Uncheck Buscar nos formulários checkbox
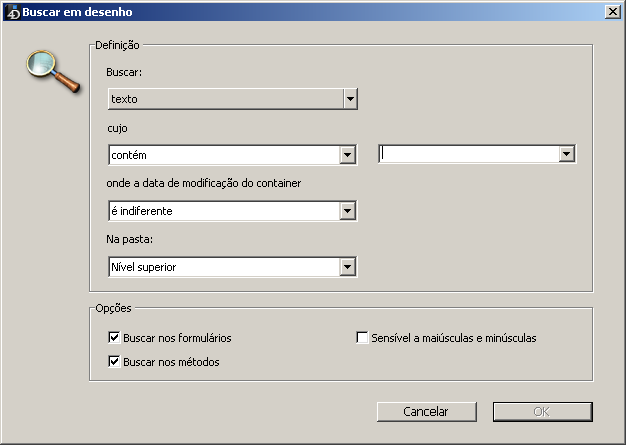The image size is (626, 445). pos(114,338)
